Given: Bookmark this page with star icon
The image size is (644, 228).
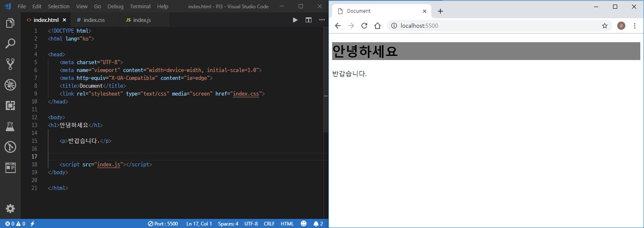Looking at the screenshot, I should click(x=605, y=26).
